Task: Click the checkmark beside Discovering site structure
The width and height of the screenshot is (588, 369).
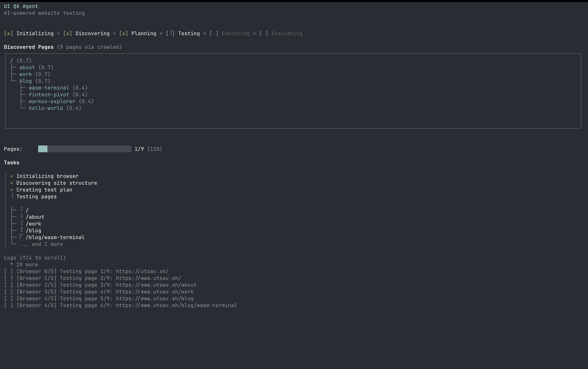Action: (11, 183)
